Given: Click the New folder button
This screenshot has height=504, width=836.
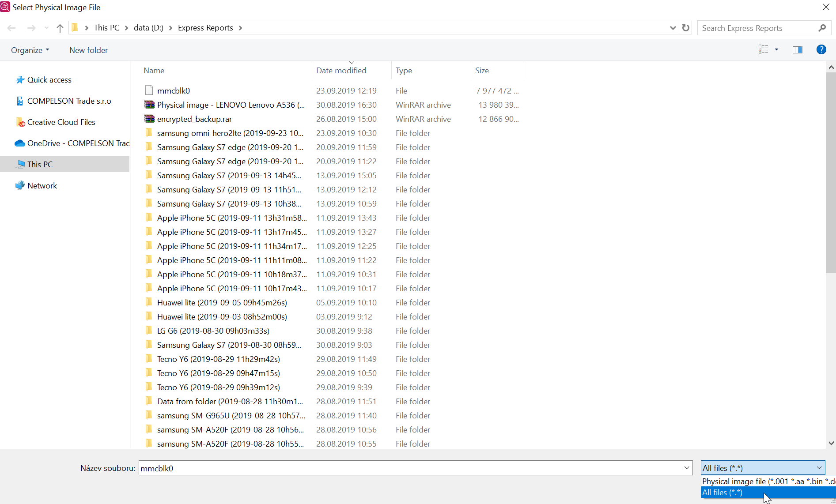Looking at the screenshot, I should coord(88,50).
